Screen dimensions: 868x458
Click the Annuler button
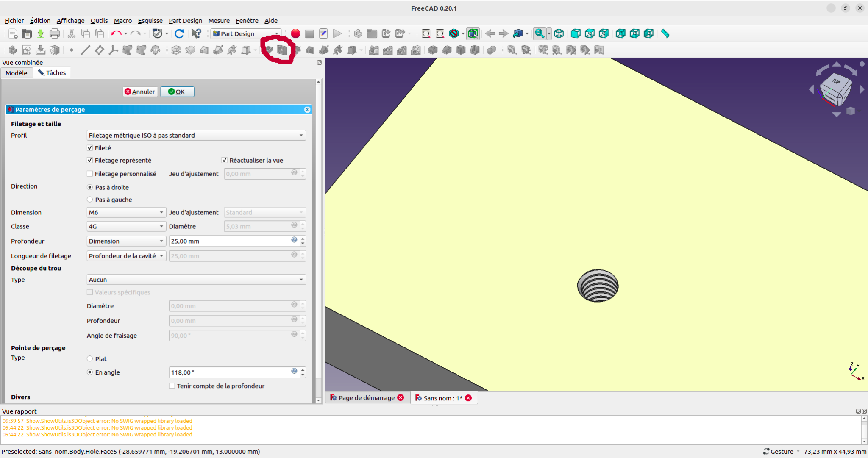(x=140, y=92)
